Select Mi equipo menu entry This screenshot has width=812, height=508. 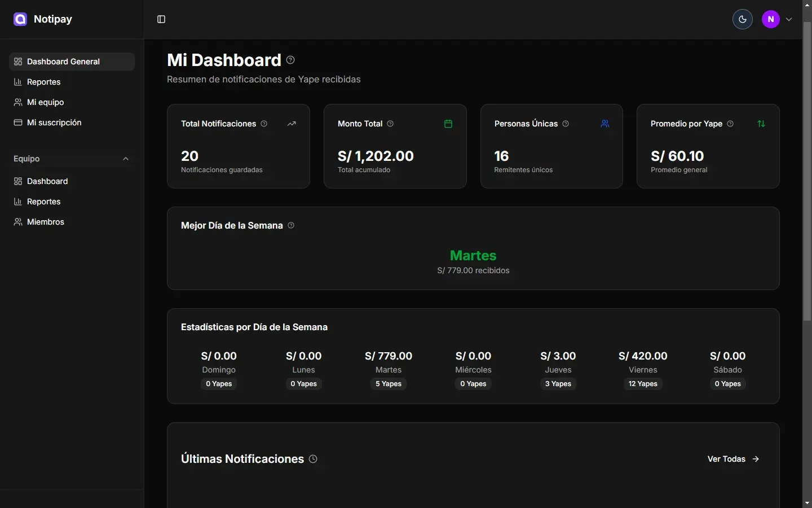tap(45, 102)
